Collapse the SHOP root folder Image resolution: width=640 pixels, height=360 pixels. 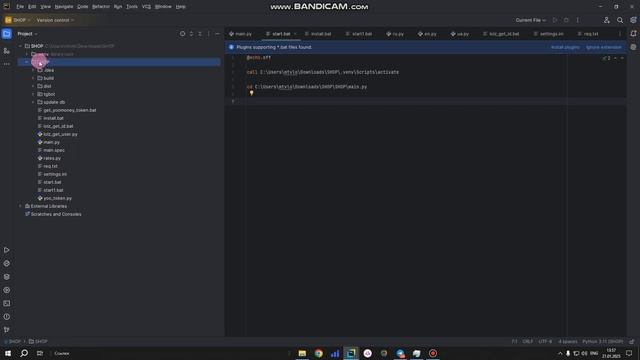pyautogui.click(x=20, y=46)
